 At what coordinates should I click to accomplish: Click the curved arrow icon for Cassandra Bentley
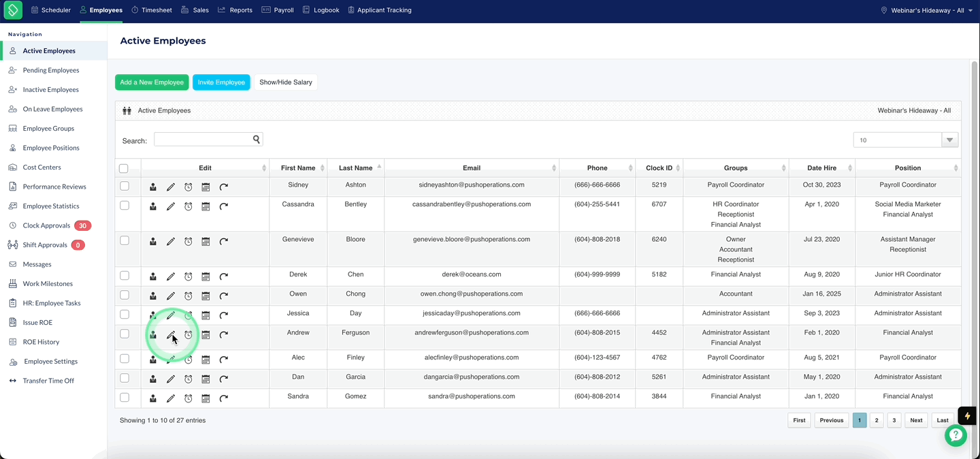tap(223, 206)
